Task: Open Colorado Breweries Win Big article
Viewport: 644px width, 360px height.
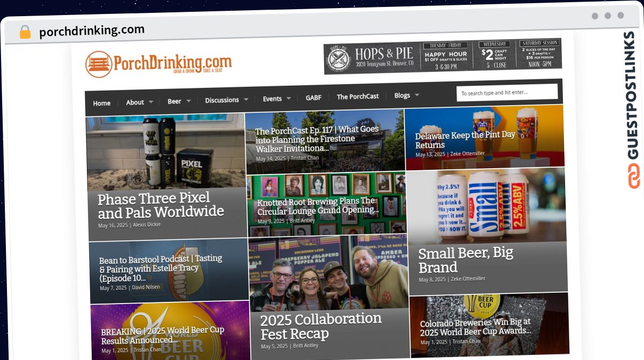Action: [x=475, y=327]
